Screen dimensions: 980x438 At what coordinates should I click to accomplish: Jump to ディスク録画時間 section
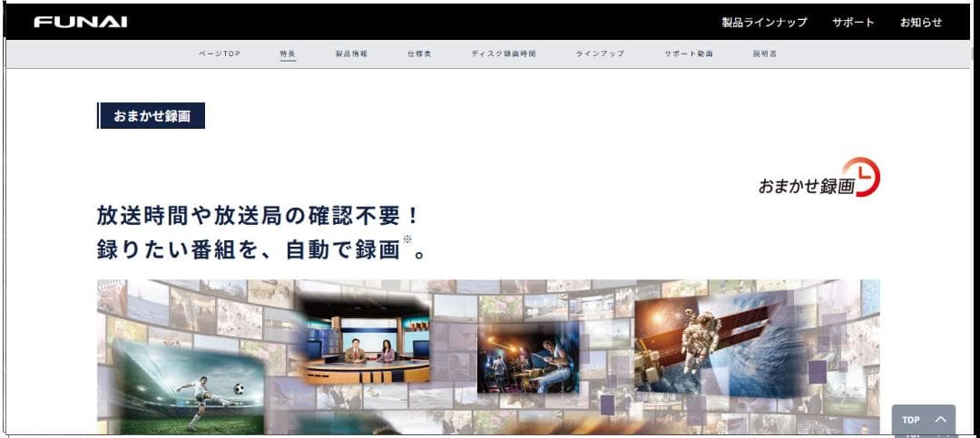pos(503,54)
